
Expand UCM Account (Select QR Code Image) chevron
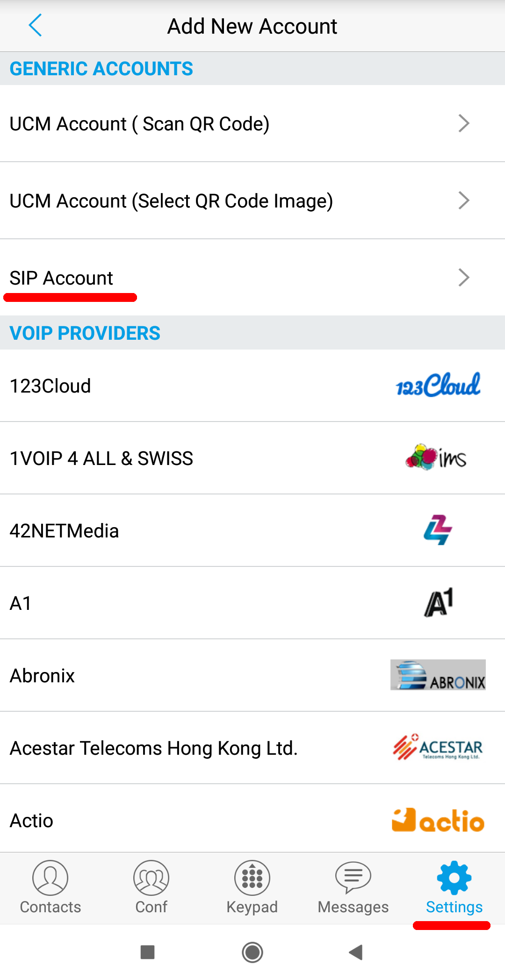coord(463,200)
